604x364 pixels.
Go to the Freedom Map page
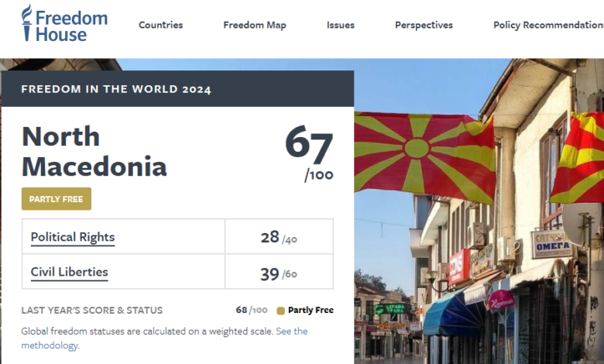pyautogui.click(x=255, y=25)
